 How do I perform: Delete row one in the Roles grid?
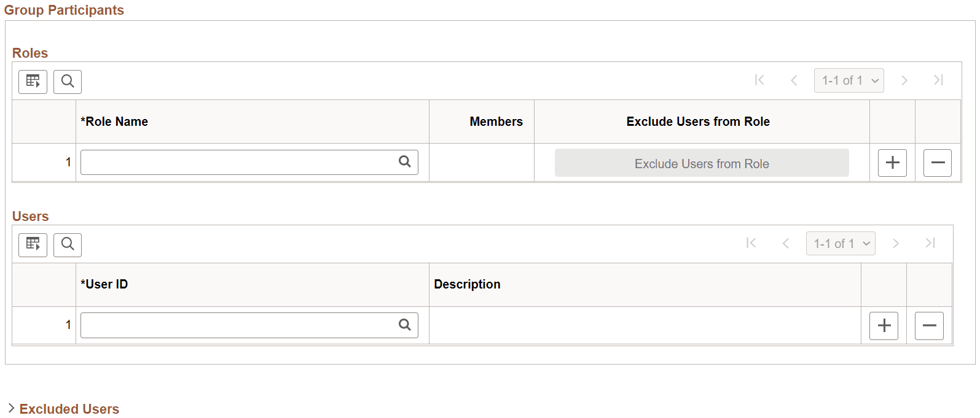click(938, 163)
